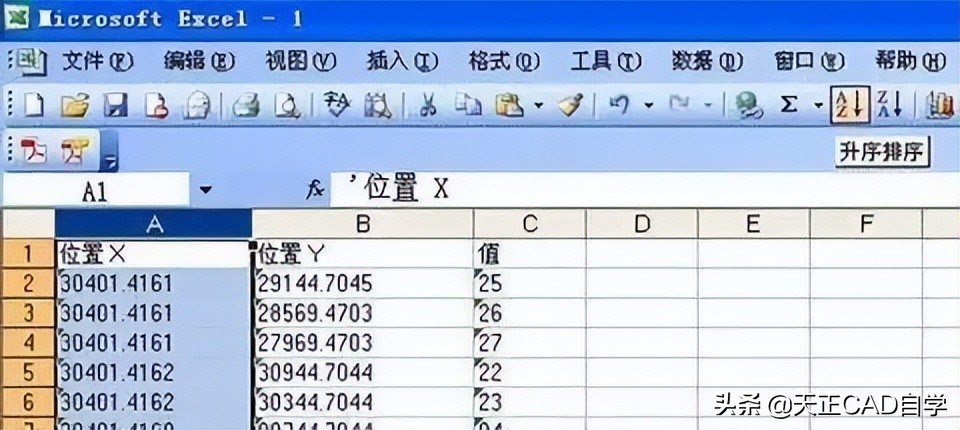Screen dimensions: 960x430
Task: Select column F header
Action: [866, 224]
